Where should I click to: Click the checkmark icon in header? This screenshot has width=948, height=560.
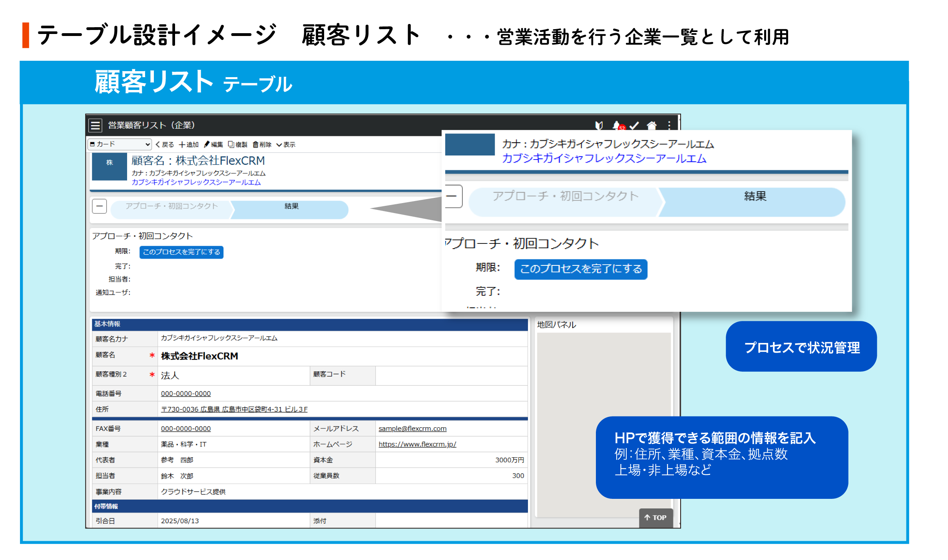point(634,126)
